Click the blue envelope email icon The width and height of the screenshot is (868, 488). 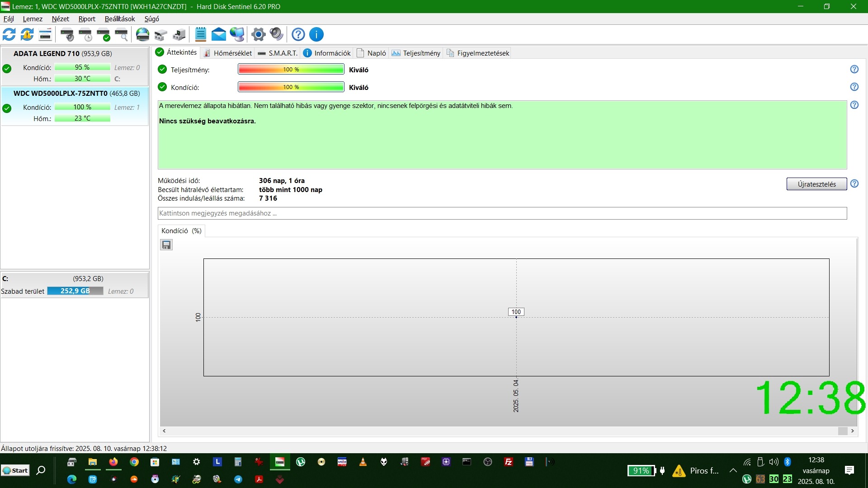tap(218, 34)
